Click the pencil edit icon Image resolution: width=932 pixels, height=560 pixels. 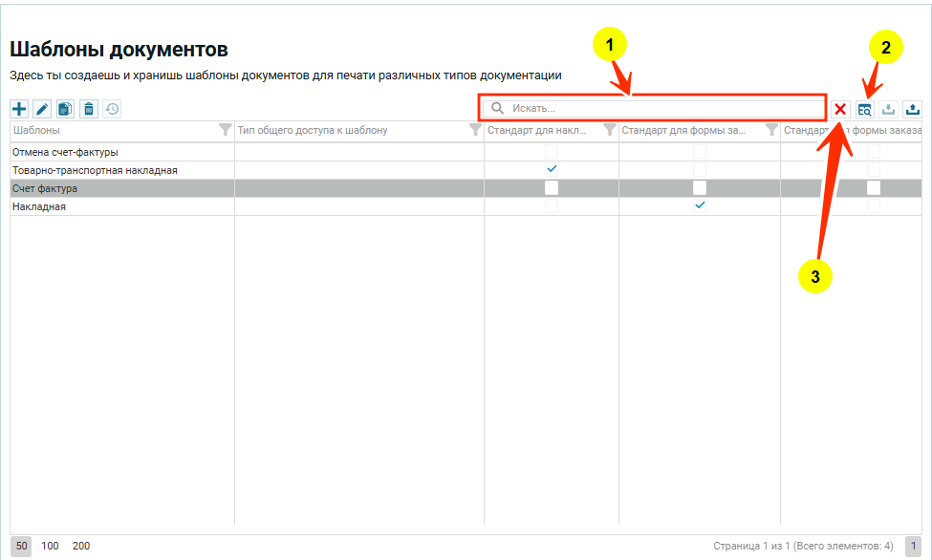[42, 109]
